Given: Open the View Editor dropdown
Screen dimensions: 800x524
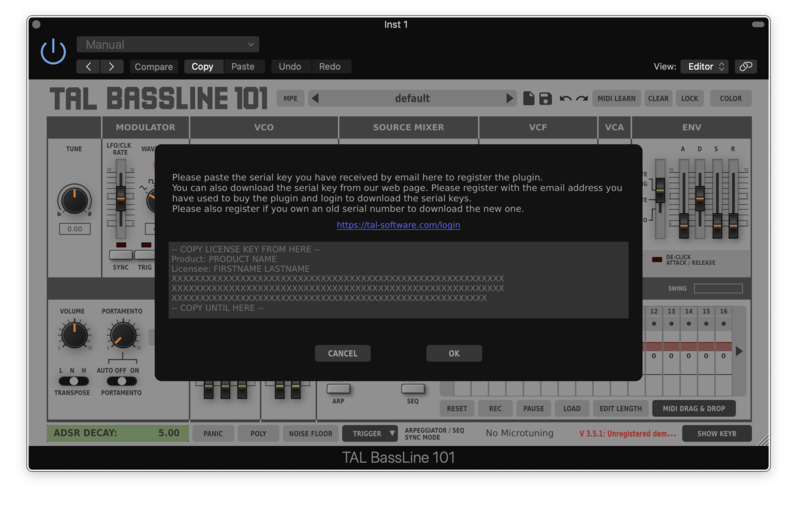Looking at the screenshot, I should [x=704, y=66].
